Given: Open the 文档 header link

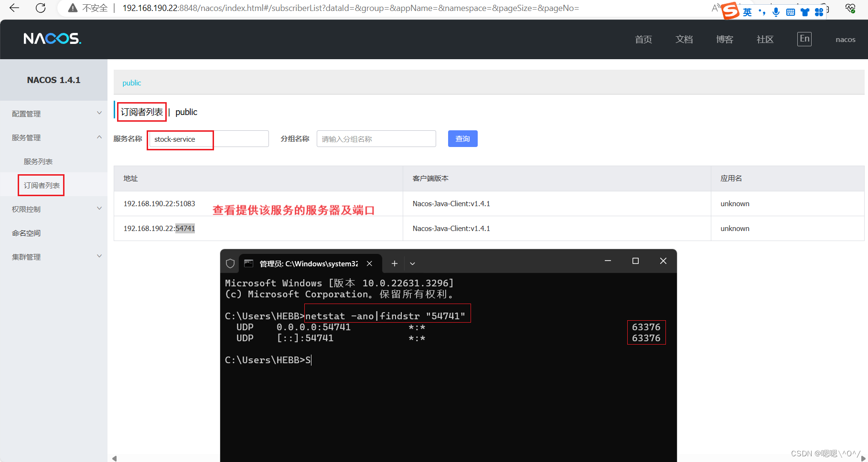Looking at the screenshot, I should 684,40.
